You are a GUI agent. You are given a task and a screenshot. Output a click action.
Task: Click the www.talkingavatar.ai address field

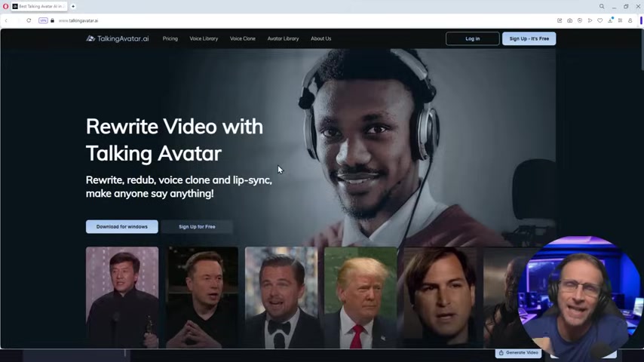point(78,20)
